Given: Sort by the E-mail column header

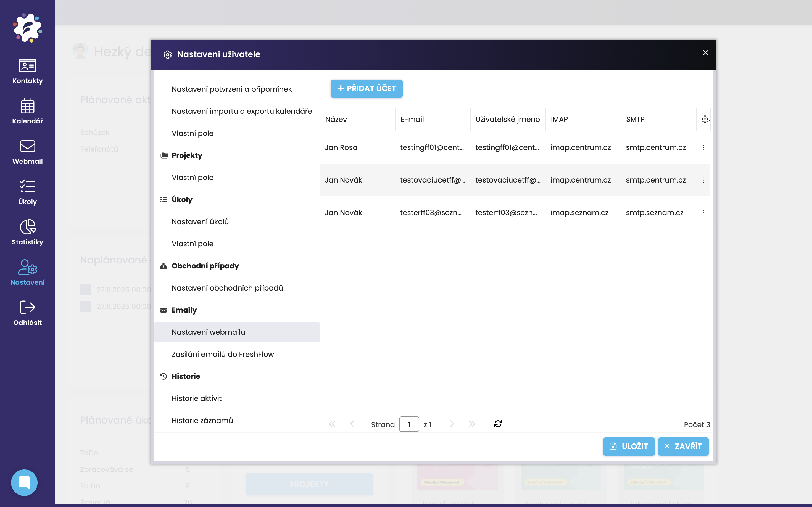Looking at the screenshot, I should 412,119.
